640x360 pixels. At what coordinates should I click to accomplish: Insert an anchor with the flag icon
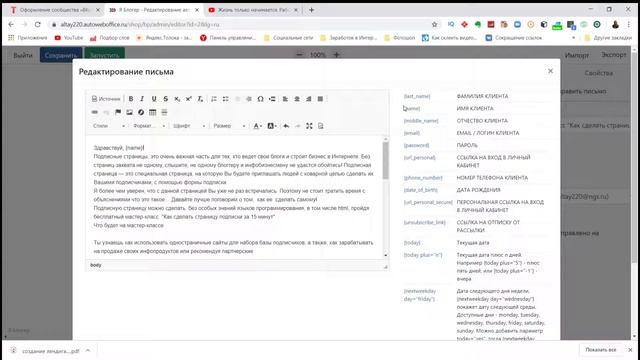pos(118,112)
